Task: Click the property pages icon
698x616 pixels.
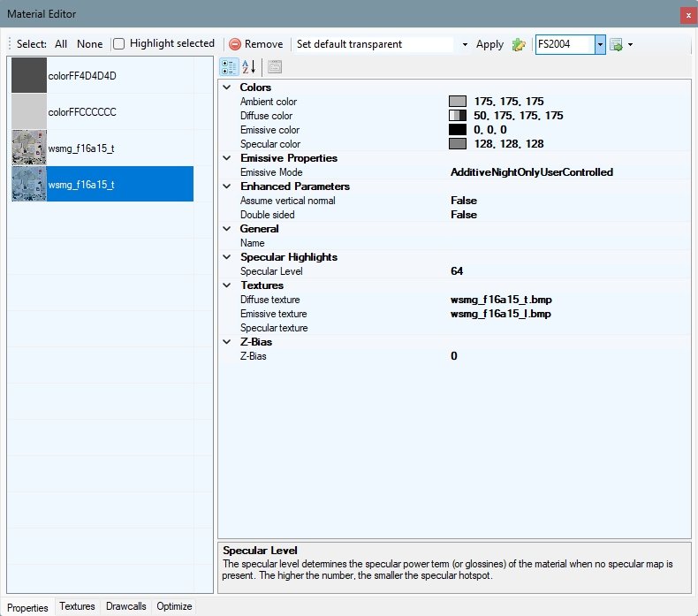Action: pos(275,66)
